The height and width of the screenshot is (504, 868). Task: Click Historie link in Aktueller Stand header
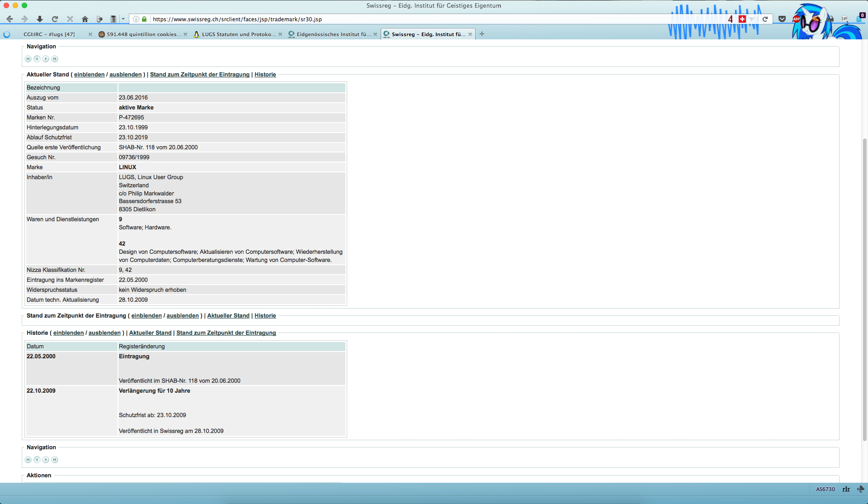pos(265,75)
